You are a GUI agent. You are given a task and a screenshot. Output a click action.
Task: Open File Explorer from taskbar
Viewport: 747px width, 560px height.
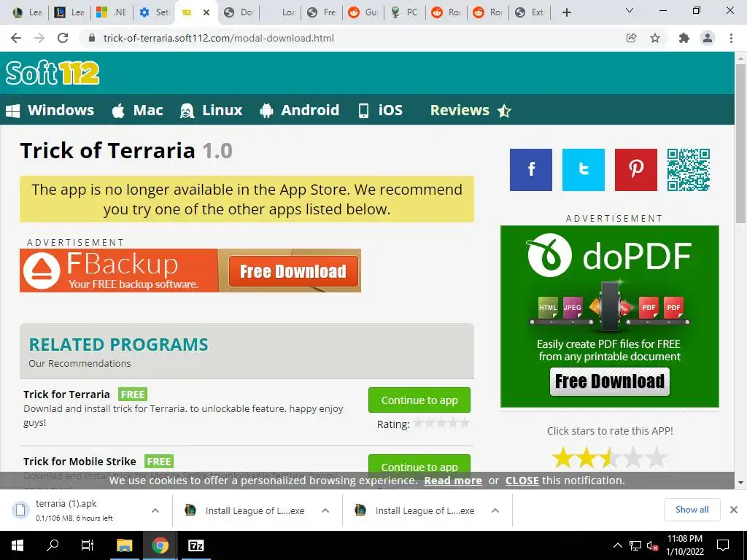coord(124,545)
